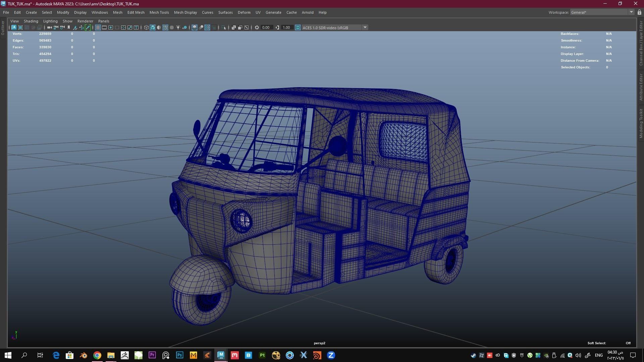Toggle the Resolution Gate icon

coord(111,27)
